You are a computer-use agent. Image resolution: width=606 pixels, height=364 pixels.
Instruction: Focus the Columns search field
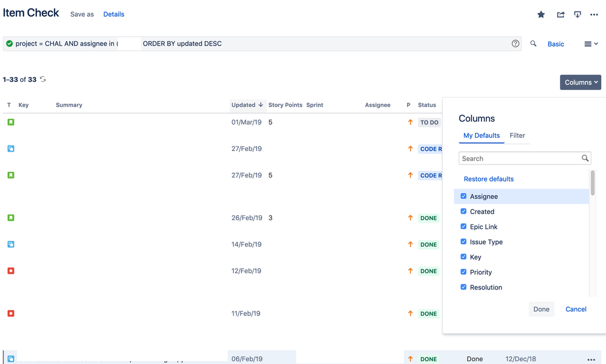click(x=525, y=158)
